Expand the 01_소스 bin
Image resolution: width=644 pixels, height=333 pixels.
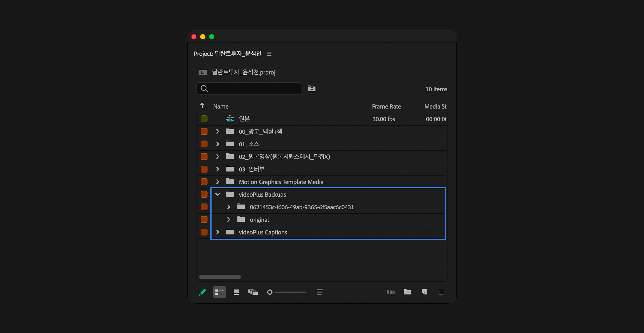pyautogui.click(x=217, y=144)
